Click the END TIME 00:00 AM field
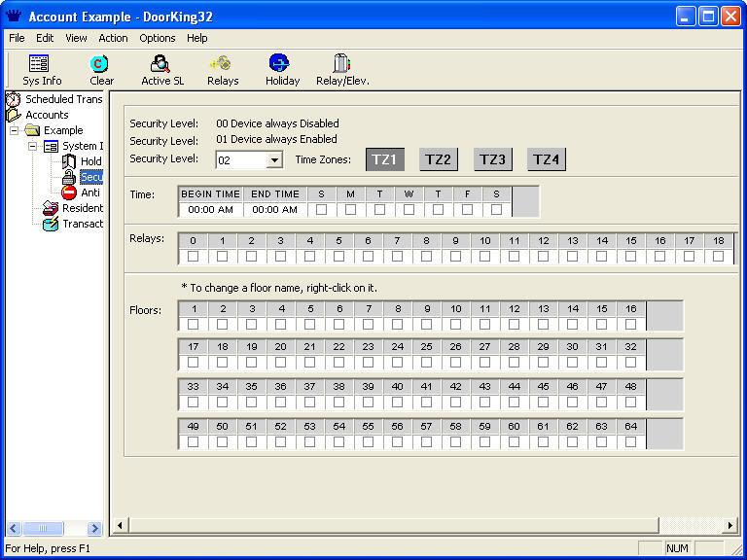The height and width of the screenshot is (560, 747). point(274,210)
